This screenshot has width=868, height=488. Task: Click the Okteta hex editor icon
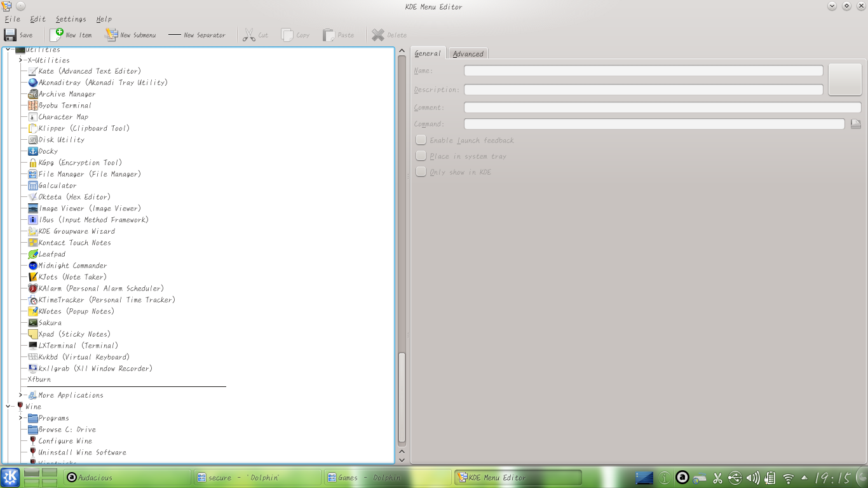[x=33, y=197]
